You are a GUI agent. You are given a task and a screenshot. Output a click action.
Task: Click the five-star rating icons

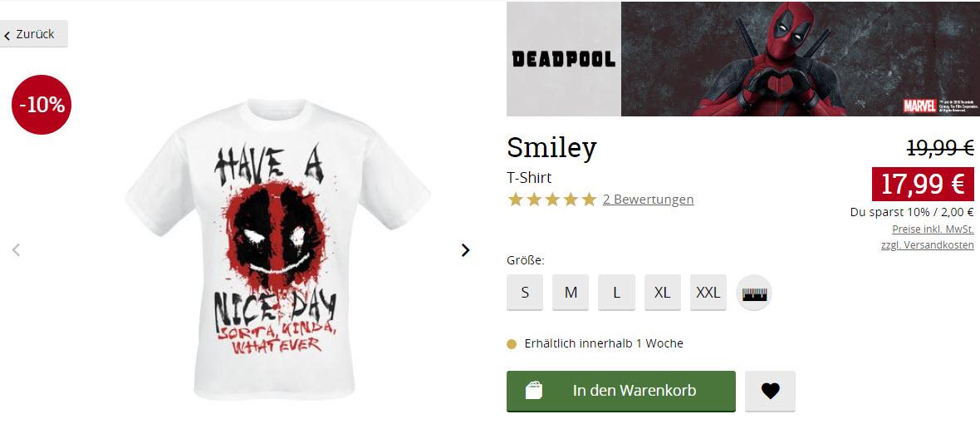point(552,200)
